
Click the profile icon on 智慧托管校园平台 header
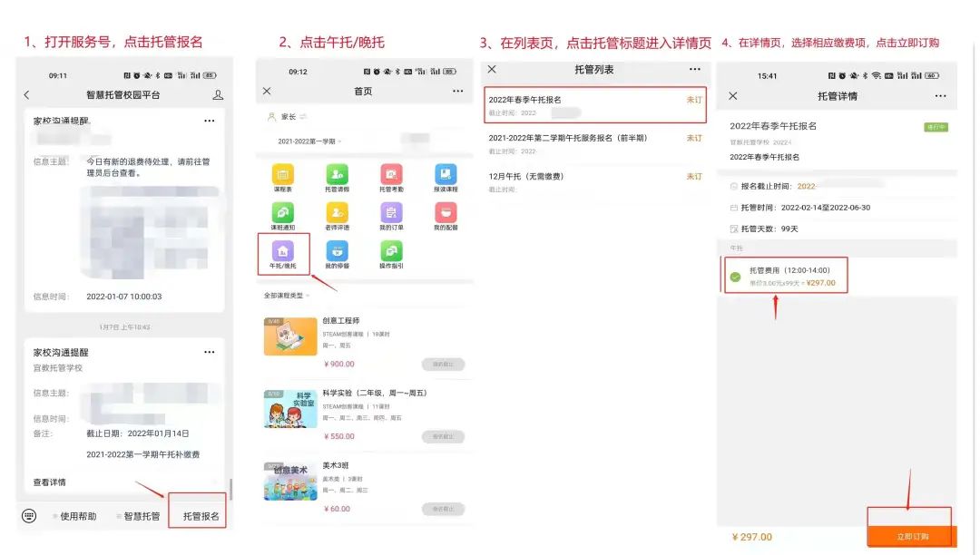[218, 95]
